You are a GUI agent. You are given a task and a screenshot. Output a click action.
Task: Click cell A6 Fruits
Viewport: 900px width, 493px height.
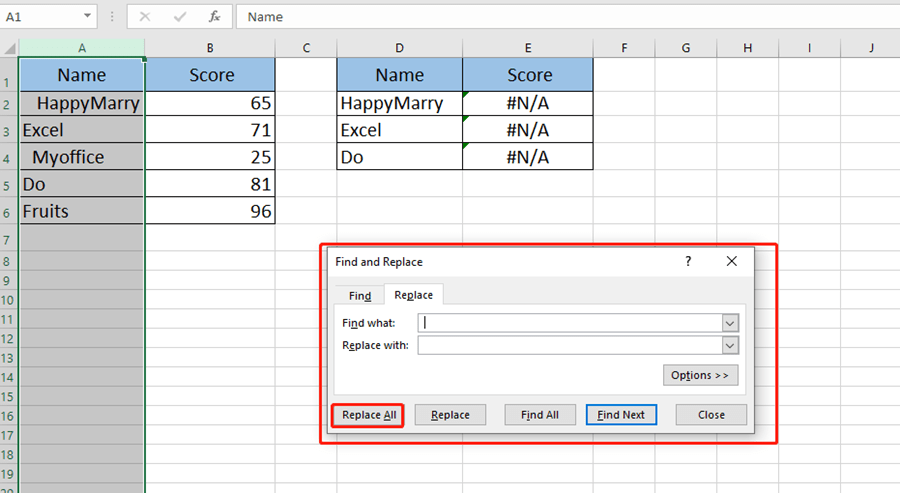82,211
